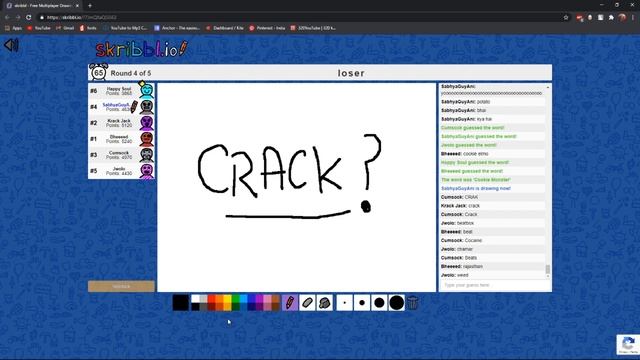Pick the orange color swatch
This screenshot has height=360, width=640.
220,299
